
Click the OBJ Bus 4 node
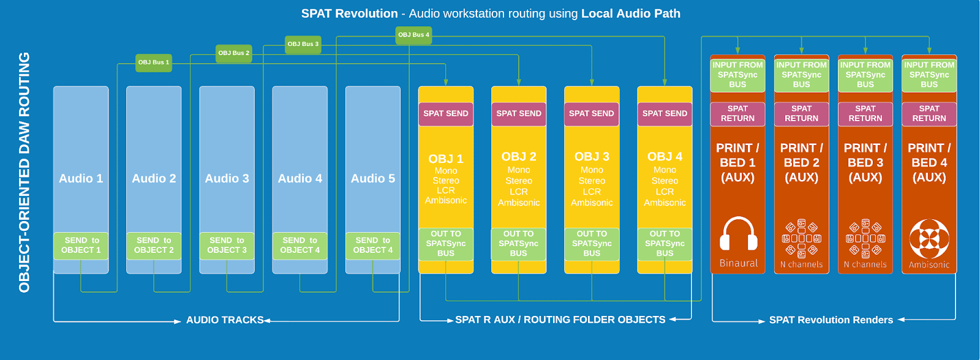(x=413, y=35)
